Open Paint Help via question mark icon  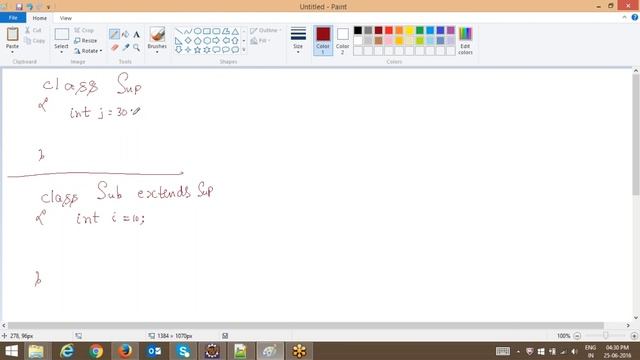pos(635,17)
